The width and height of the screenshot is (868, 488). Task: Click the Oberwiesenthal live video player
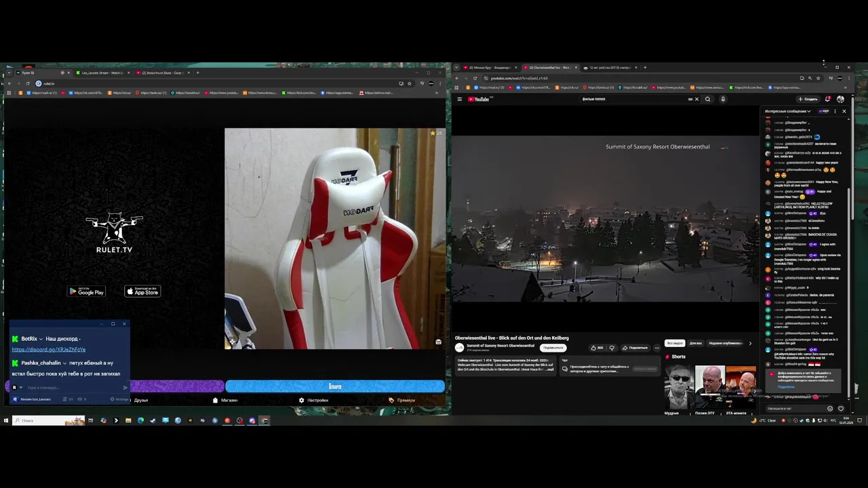coord(606,218)
